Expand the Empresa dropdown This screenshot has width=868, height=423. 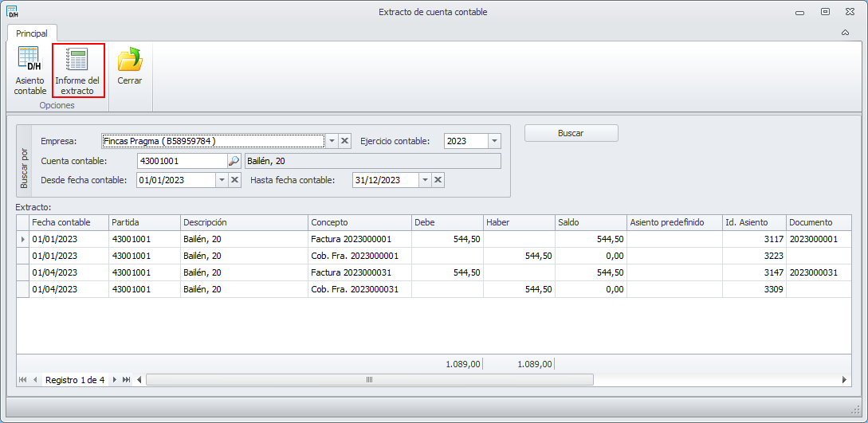(x=332, y=141)
